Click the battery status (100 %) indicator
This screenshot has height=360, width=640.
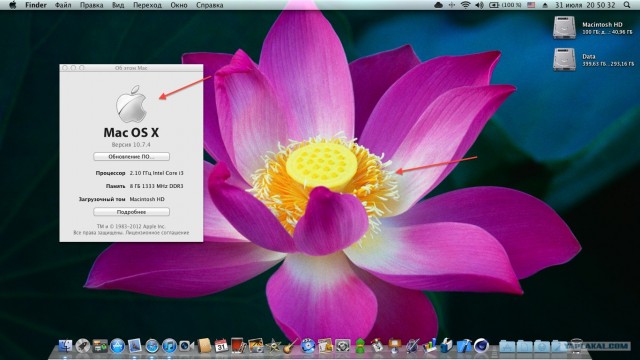coord(505,5)
